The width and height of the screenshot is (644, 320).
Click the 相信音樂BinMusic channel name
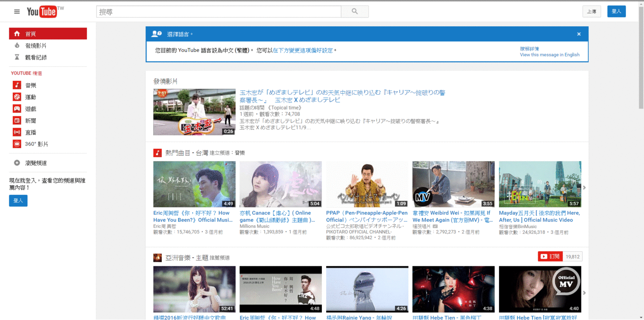tap(518, 226)
